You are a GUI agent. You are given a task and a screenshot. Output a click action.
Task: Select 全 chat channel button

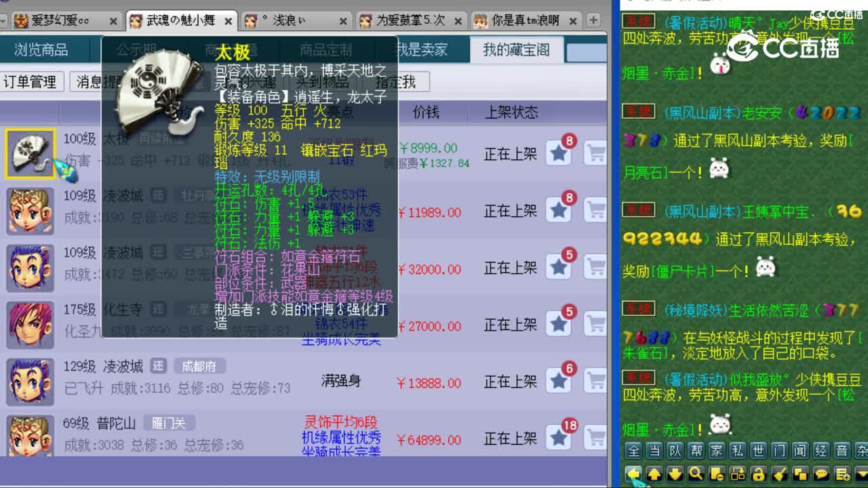pyautogui.click(x=633, y=451)
